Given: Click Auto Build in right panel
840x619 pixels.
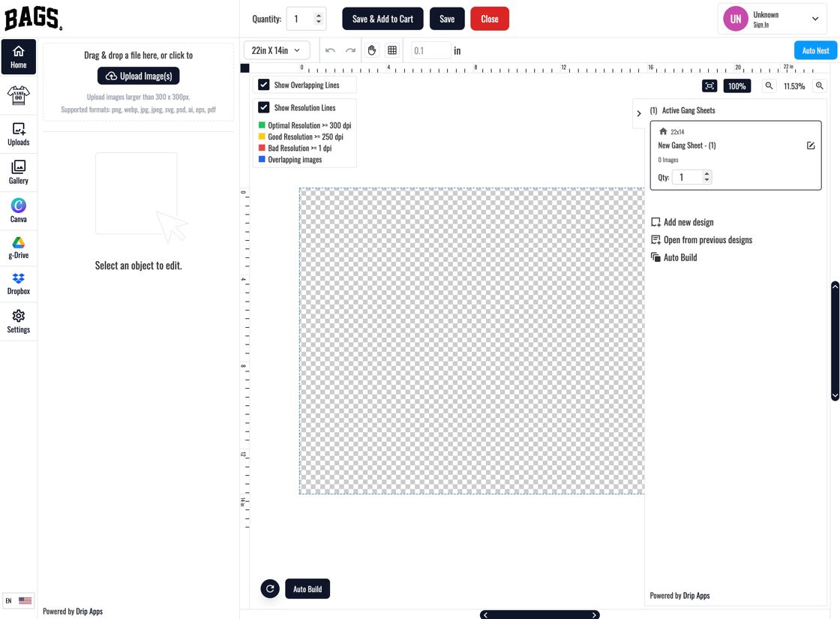Looking at the screenshot, I should [x=674, y=257].
